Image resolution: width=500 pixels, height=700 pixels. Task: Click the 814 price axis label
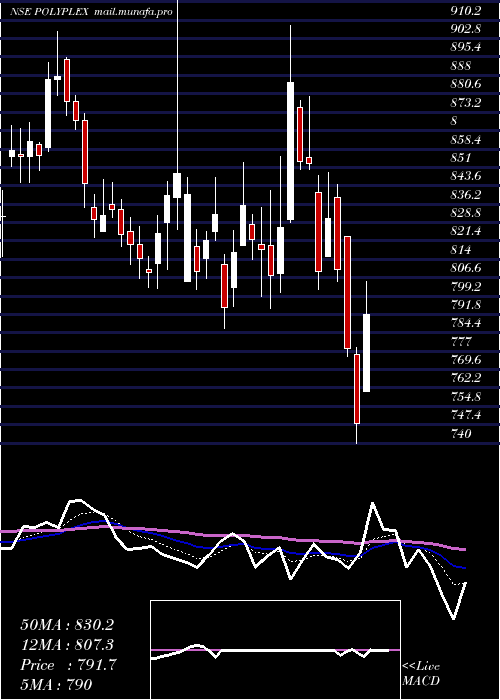[x=461, y=250]
